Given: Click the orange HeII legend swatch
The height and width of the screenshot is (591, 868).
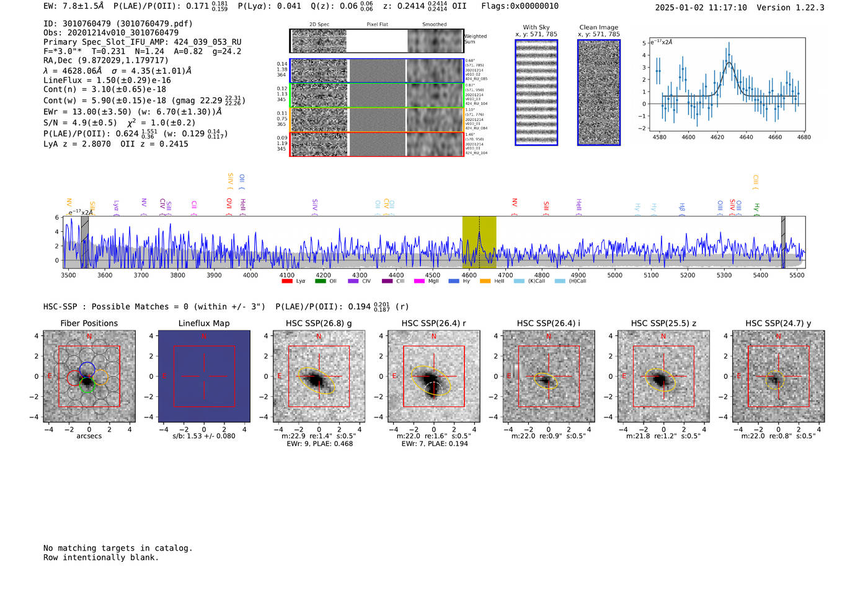Looking at the screenshot, I should [x=485, y=282].
